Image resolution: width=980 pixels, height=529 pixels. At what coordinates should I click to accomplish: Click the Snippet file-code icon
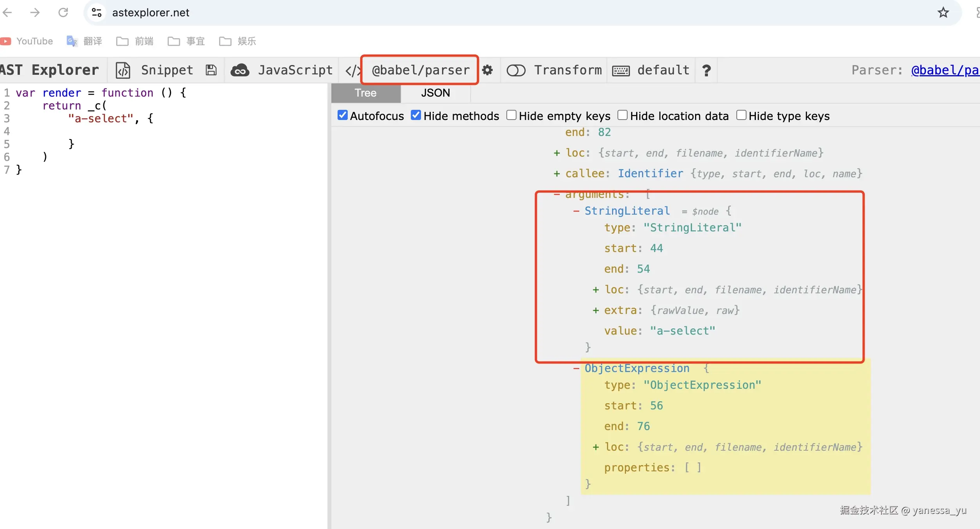click(123, 71)
